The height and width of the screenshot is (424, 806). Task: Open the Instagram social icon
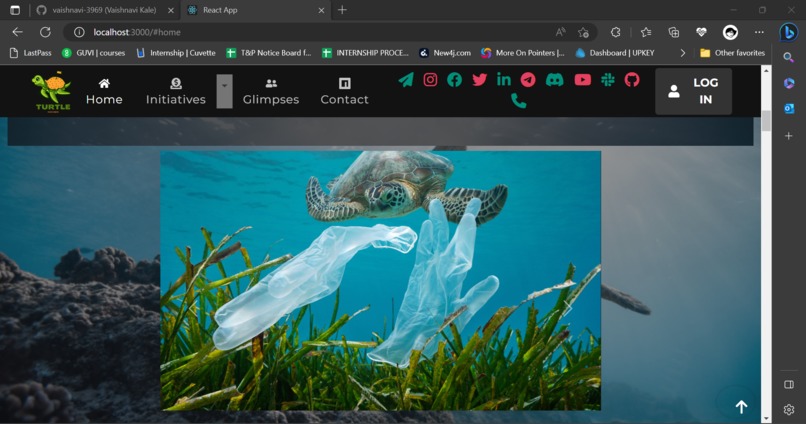(430, 80)
